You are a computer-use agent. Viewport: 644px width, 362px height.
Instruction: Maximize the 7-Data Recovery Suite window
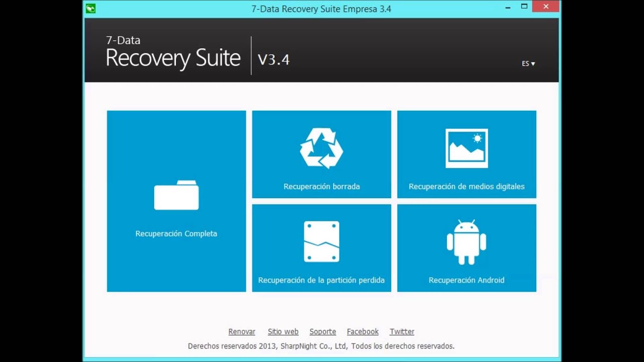524,7
